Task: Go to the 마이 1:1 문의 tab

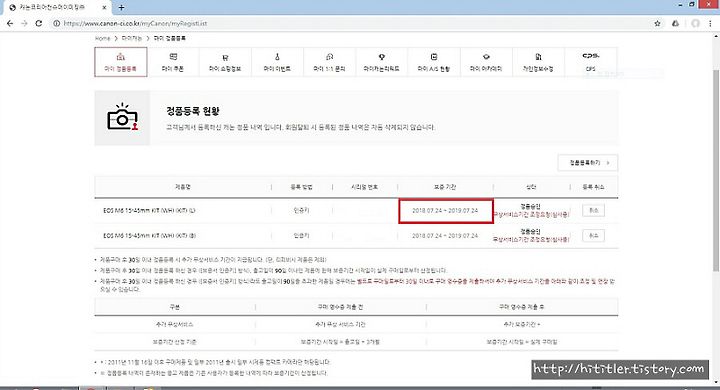Action: [x=329, y=62]
